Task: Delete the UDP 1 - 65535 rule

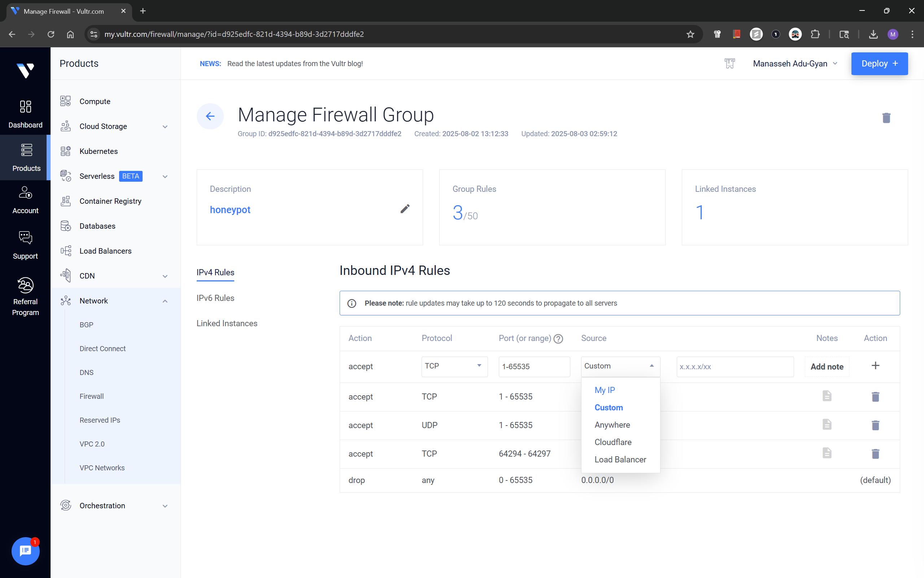Action: coord(875,425)
